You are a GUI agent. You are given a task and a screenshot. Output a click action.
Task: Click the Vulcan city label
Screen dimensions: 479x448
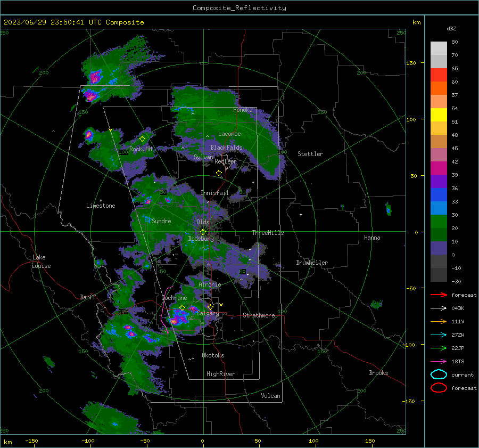[x=270, y=396]
